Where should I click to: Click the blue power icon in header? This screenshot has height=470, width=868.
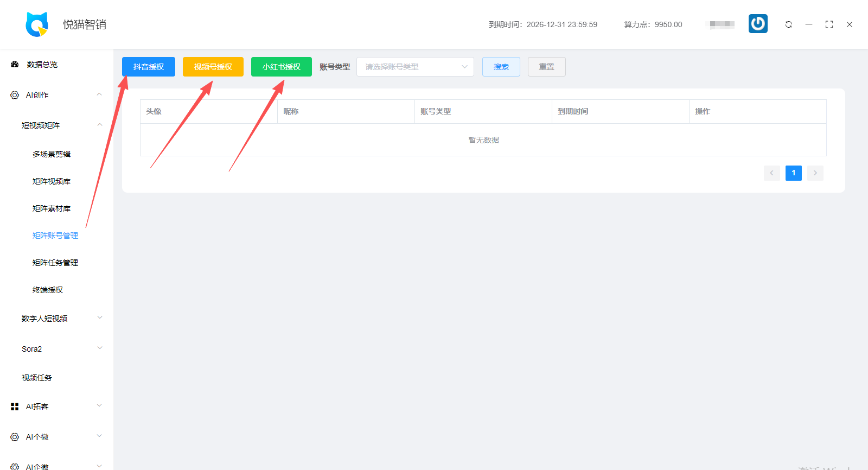pyautogui.click(x=758, y=24)
